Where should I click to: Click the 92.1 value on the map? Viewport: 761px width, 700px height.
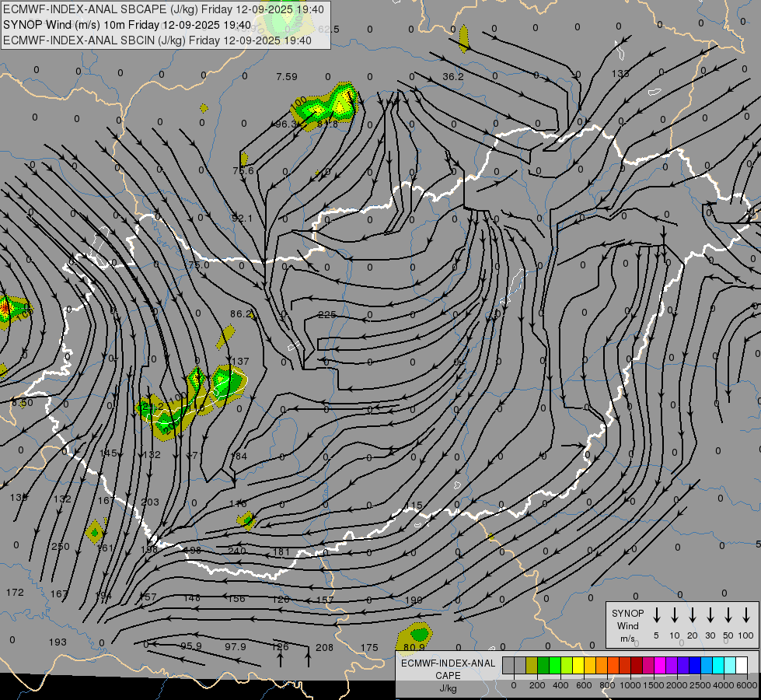coord(242,218)
